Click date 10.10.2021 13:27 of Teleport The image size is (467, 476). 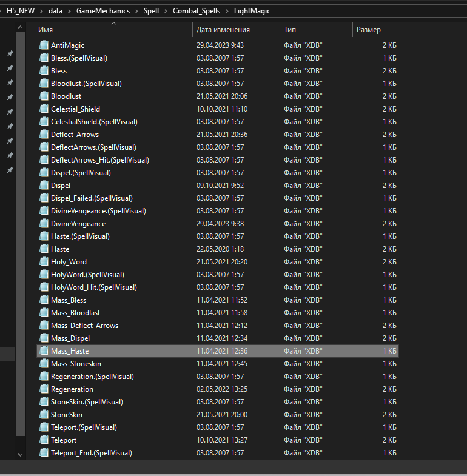coord(221,440)
